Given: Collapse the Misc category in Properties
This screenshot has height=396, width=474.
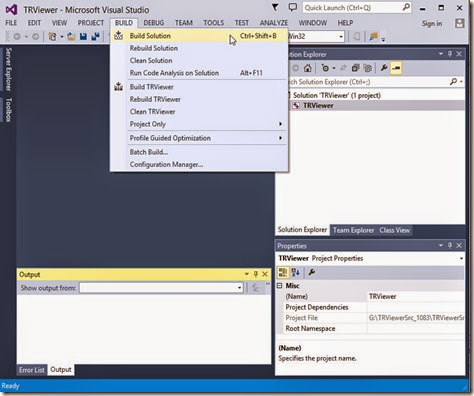Looking at the screenshot, I should [280, 286].
